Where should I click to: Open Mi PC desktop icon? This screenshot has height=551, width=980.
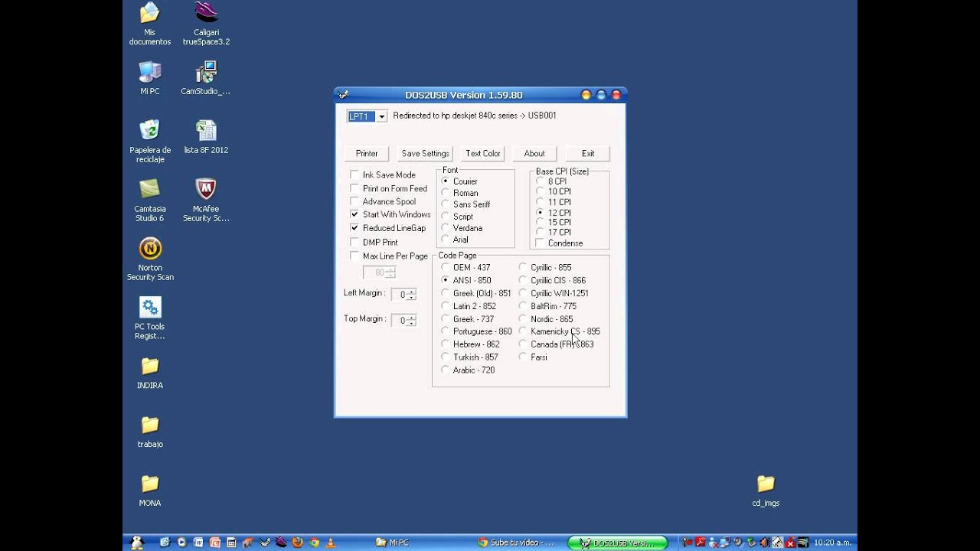pyautogui.click(x=150, y=78)
